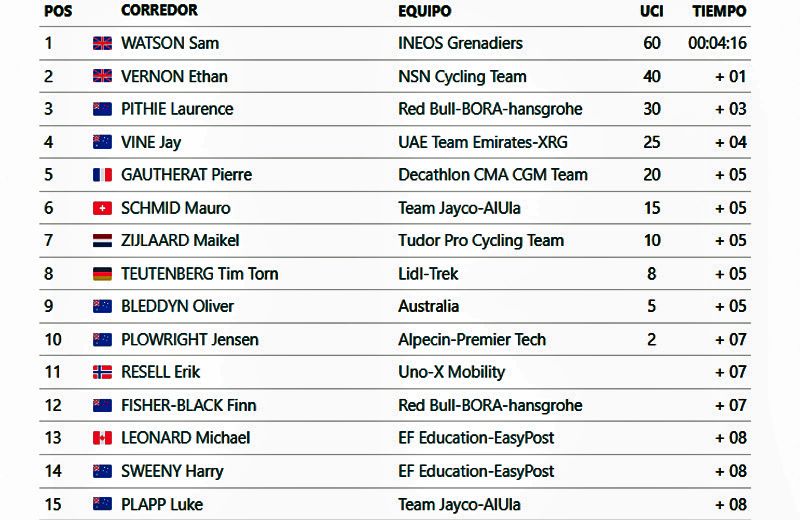Click the Canadian flag beside LEONARD Michael
The height and width of the screenshot is (520, 800).
click(102, 438)
